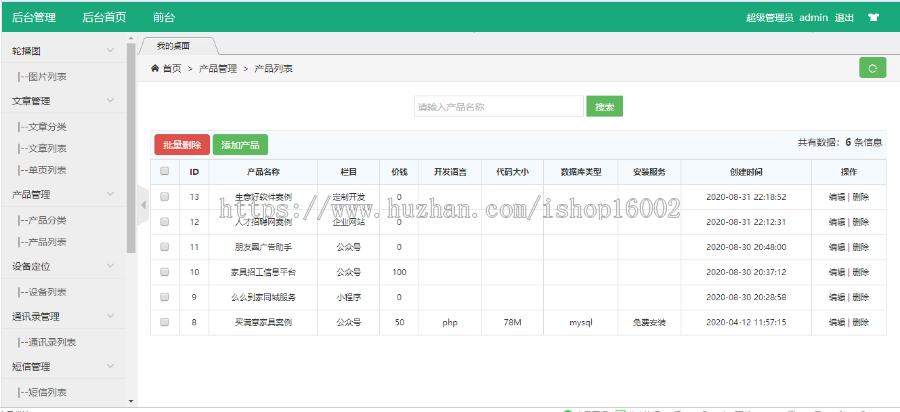The image size is (900, 412).
Task: Open 产品分类 in the sidebar
Action: pyautogui.click(x=42, y=220)
